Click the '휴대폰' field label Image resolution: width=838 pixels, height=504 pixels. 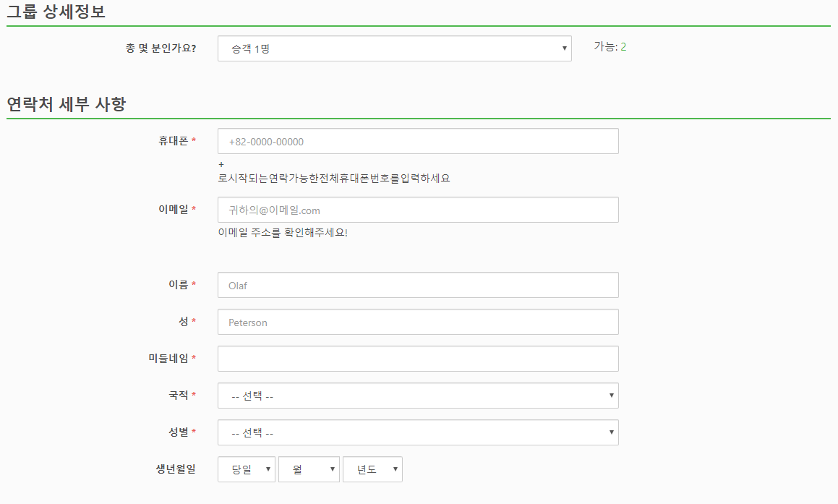tap(173, 141)
